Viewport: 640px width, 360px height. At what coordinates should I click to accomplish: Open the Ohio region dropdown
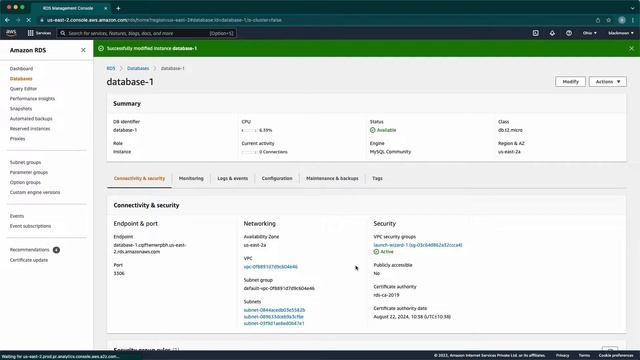(x=589, y=33)
